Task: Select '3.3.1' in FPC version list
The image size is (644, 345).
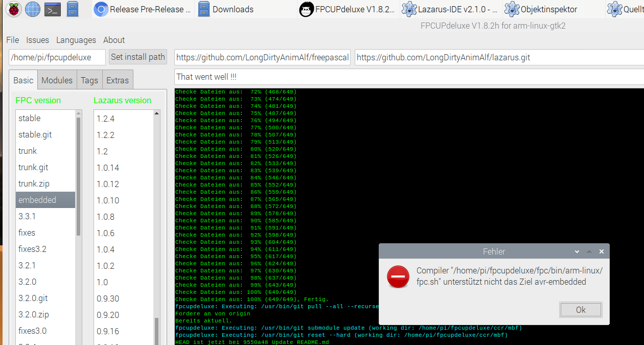Action: pyautogui.click(x=45, y=216)
